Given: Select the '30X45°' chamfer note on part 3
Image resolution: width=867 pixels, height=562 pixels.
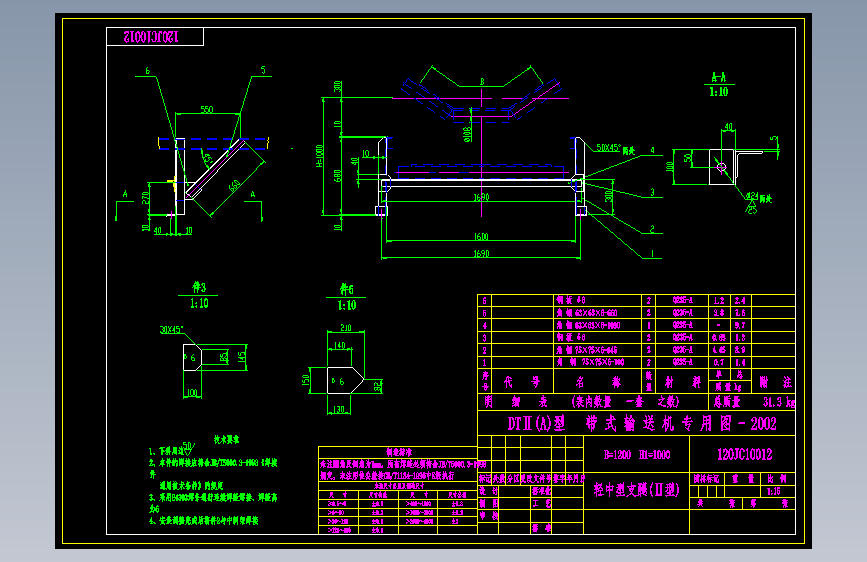Looking at the screenshot, I should (x=171, y=330).
